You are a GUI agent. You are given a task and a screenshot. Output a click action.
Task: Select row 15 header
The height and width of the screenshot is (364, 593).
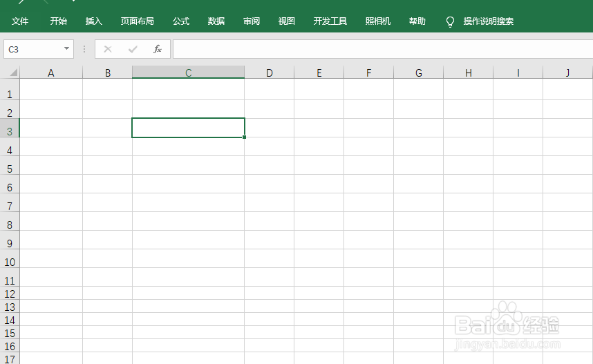point(10,333)
